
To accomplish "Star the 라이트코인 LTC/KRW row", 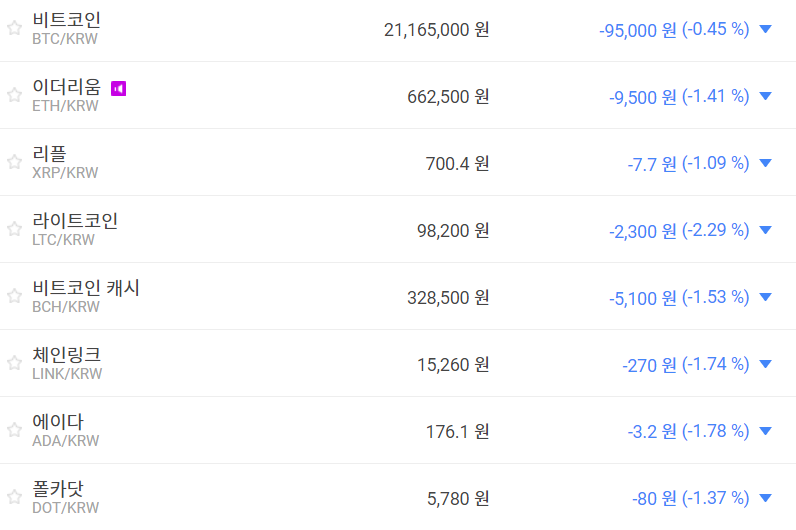I will point(14,229).
